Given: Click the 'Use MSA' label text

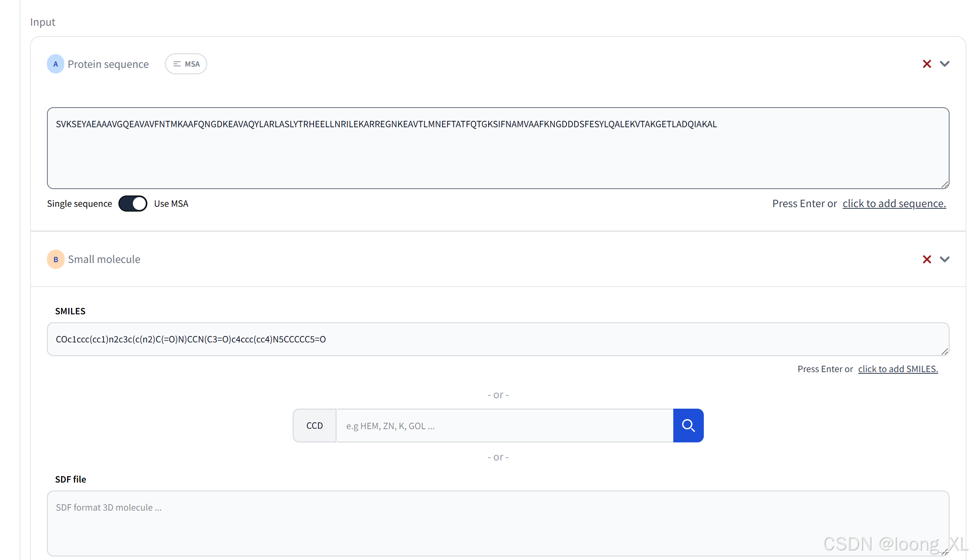Looking at the screenshot, I should click(x=171, y=204).
